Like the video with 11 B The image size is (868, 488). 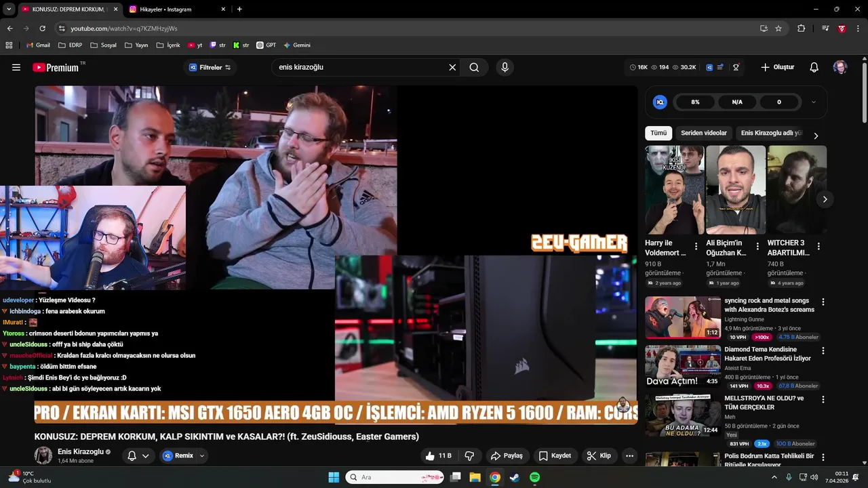[x=438, y=455]
